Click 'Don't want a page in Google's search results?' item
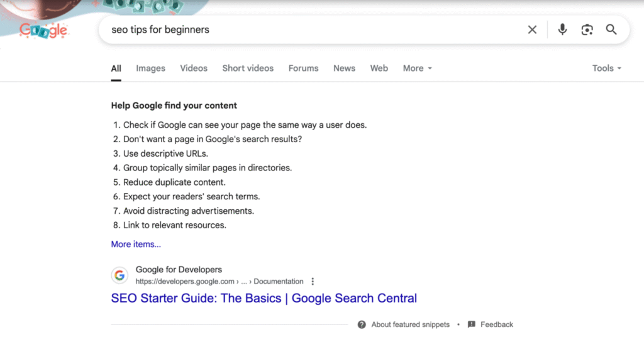This screenshot has height=349, width=644. [213, 139]
